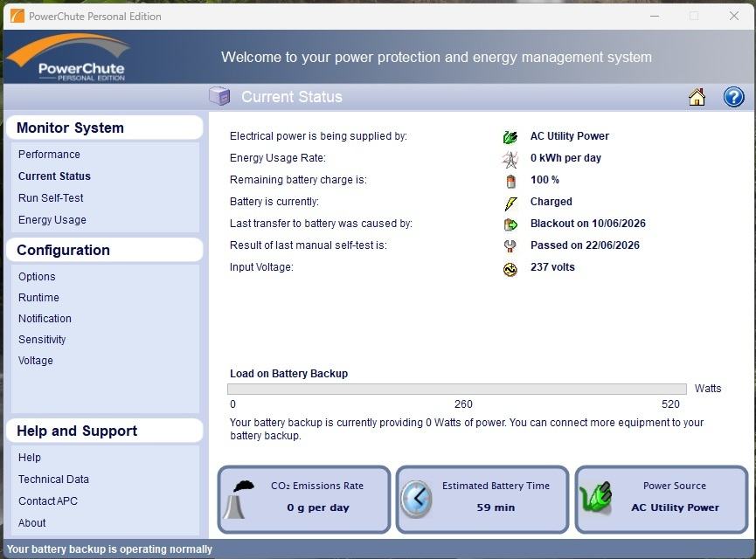
Task: Click the 'Result of last manual self-test' label
Action: pos(309,245)
